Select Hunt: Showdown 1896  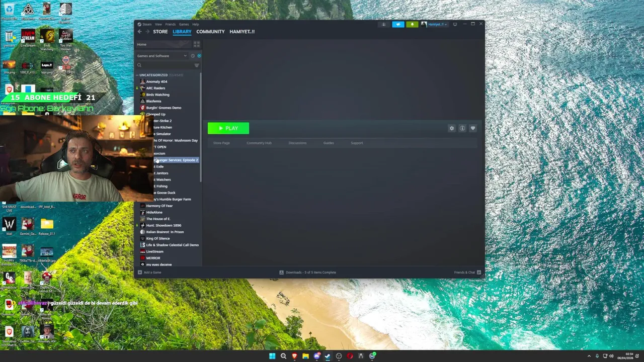[x=164, y=225]
